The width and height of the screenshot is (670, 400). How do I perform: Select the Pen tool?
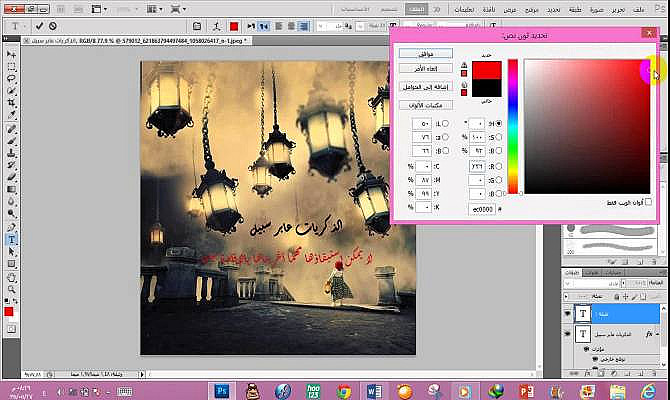tap(12, 227)
